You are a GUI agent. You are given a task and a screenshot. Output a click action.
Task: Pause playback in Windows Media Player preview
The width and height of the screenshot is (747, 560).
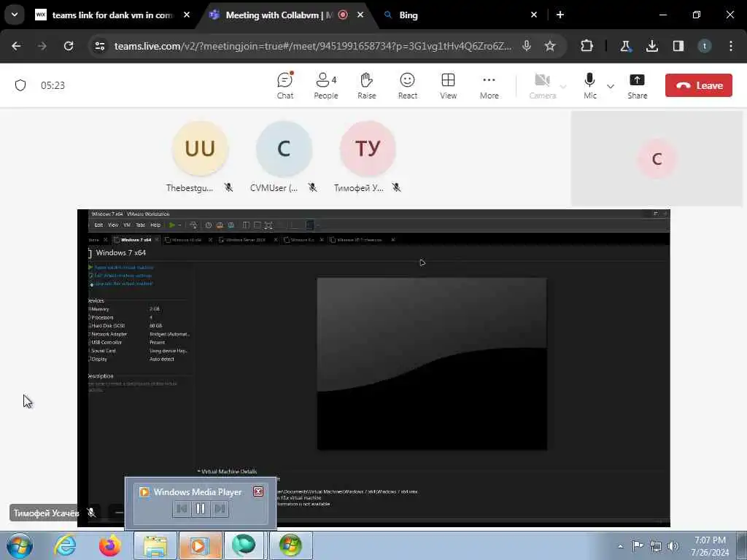[x=201, y=508]
